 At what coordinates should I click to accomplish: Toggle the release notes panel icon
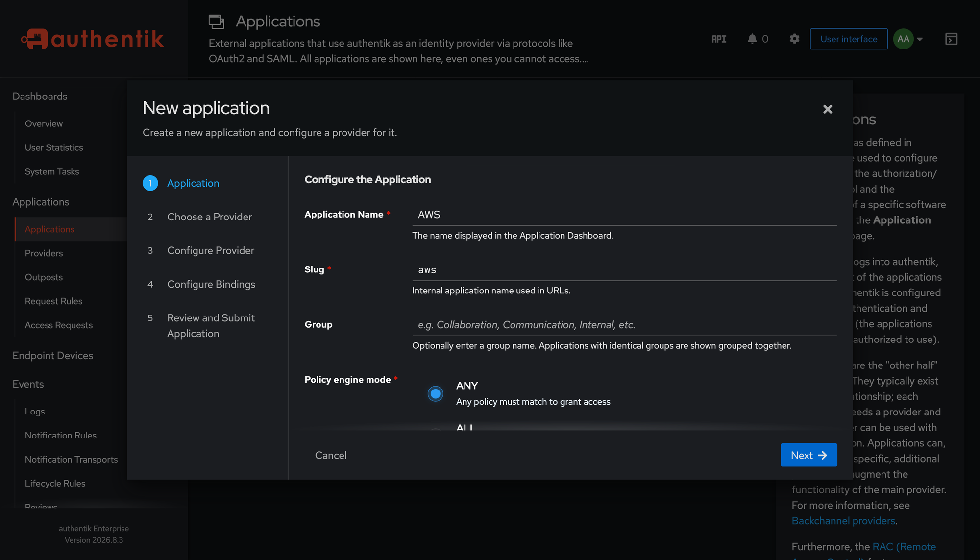click(951, 39)
